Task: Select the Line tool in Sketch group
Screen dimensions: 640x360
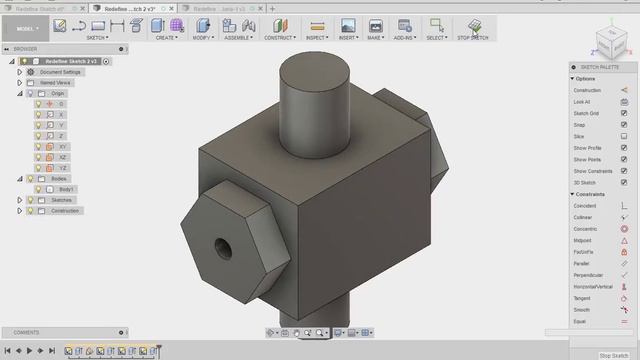Action: (x=79, y=26)
